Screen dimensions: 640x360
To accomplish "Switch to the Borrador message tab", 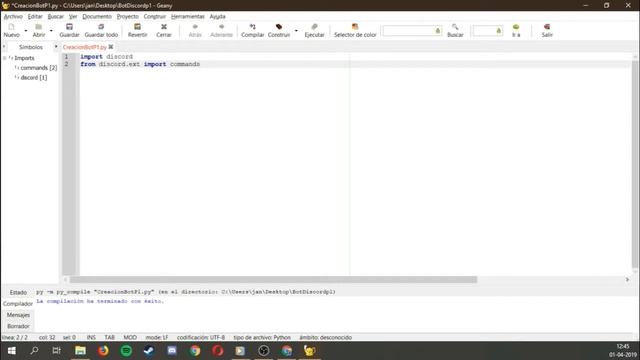I will point(18,327).
